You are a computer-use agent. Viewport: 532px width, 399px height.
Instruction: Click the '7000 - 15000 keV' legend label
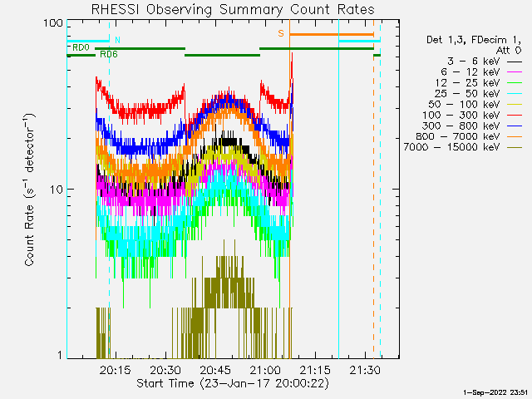click(451, 147)
